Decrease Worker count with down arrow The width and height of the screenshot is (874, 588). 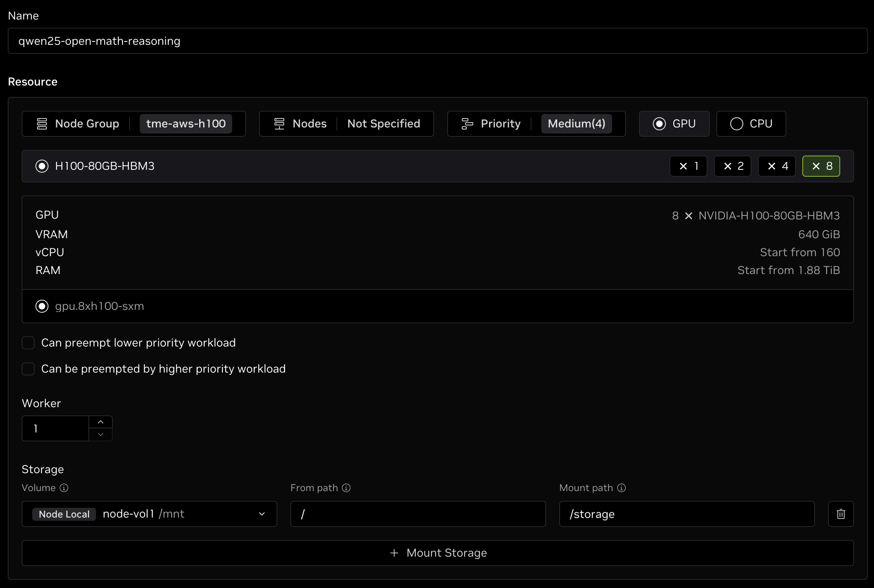click(101, 434)
